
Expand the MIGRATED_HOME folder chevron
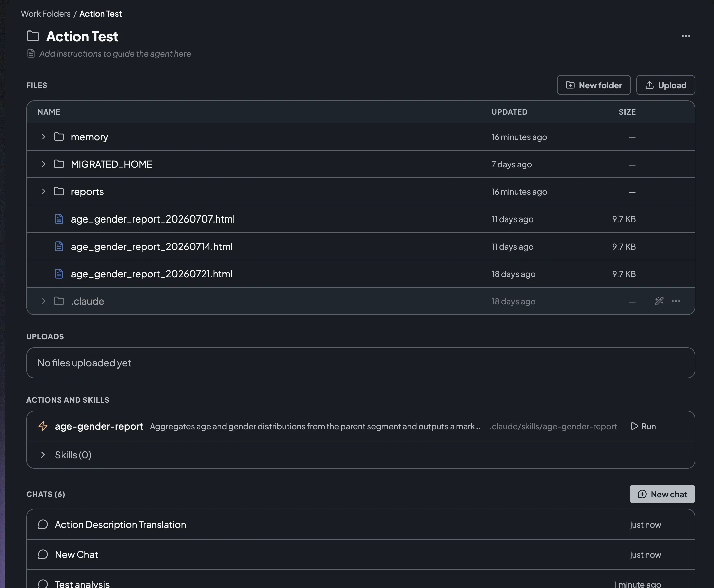point(43,164)
